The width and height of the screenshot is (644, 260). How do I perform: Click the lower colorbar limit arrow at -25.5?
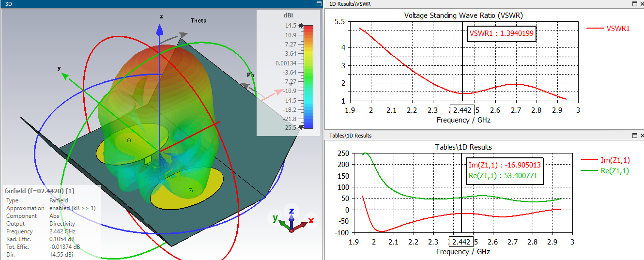[x=301, y=127]
